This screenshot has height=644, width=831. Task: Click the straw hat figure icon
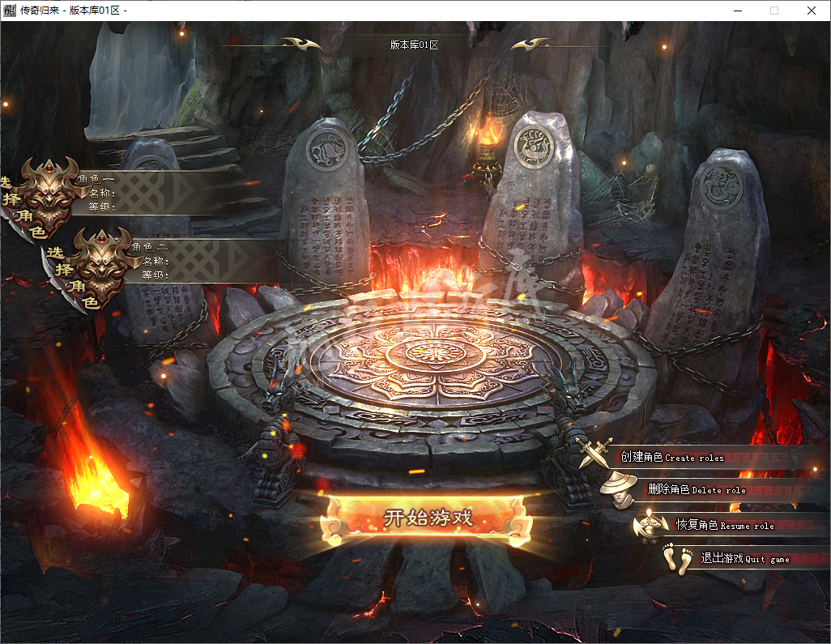pyautogui.click(x=619, y=489)
